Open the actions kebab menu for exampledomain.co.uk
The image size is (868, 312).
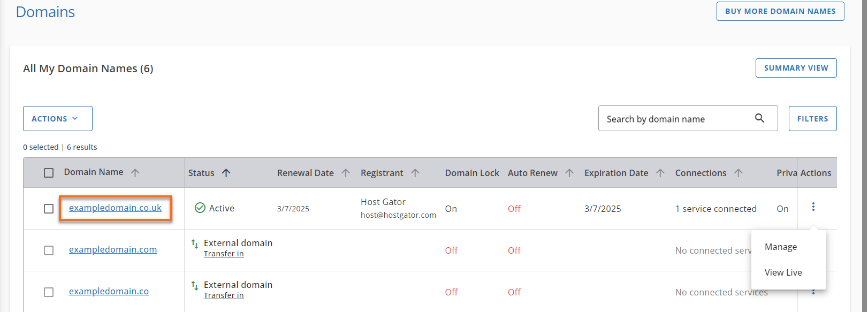pyautogui.click(x=813, y=208)
